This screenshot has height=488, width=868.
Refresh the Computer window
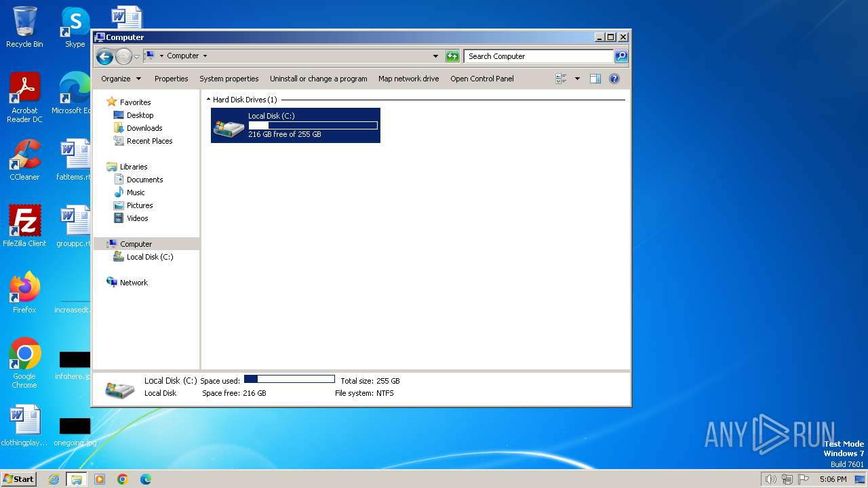pyautogui.click(x=452, y=56)
